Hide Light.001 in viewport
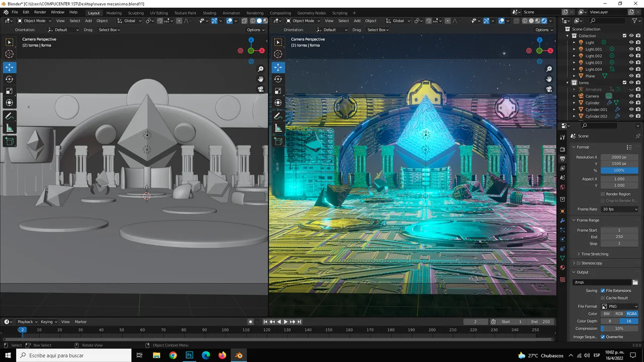Image resolution: width=644 pixels, height=362 pixels. point(631,49)
